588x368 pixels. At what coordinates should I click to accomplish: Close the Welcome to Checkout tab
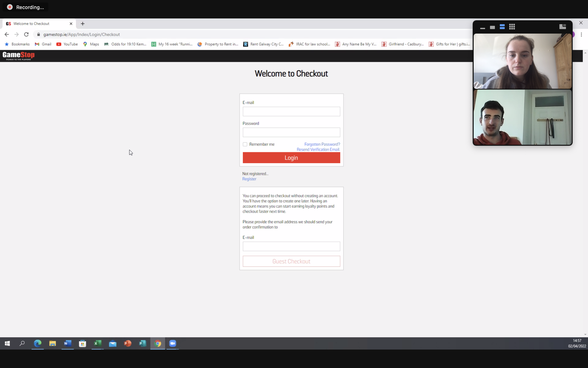(x=71, y=24)
